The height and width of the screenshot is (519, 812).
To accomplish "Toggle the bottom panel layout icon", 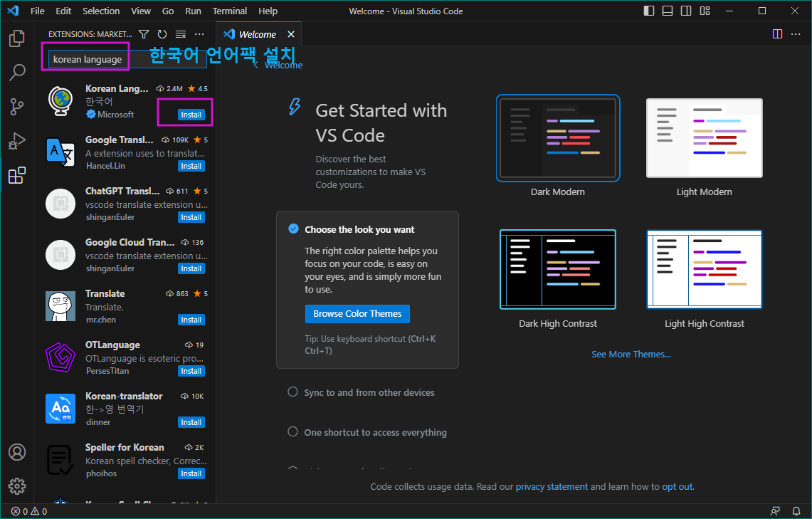I will pos(668,11).
